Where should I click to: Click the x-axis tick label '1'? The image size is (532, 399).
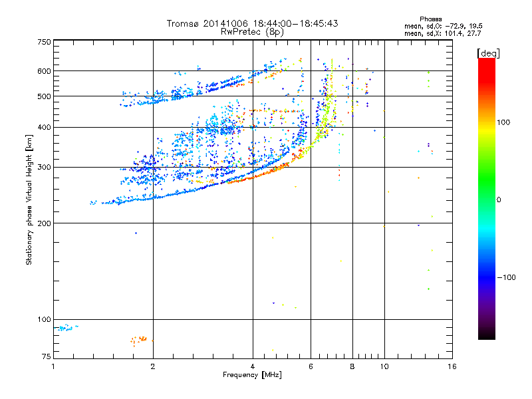tap(53, 366)
